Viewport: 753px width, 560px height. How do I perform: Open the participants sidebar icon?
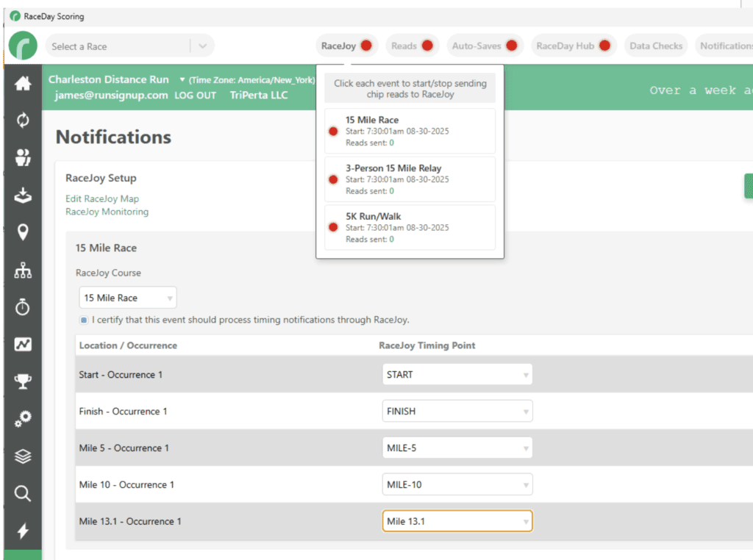click(x=23, y=157)
